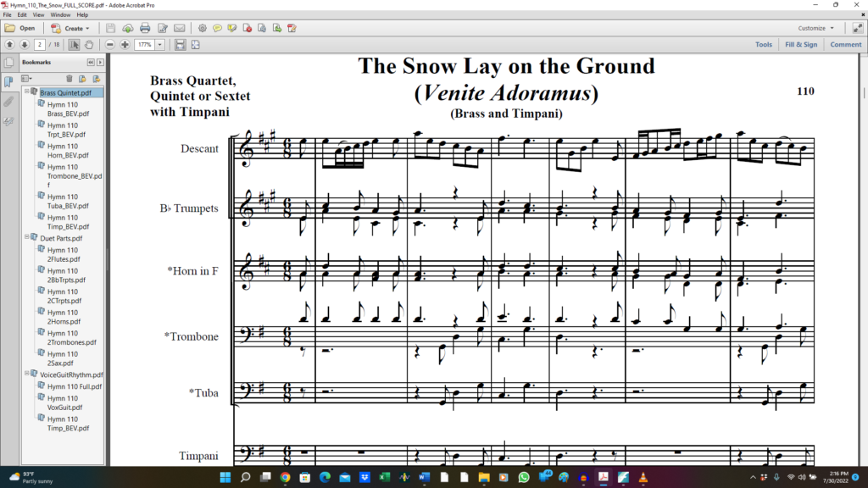Open Hymn 110 2Flutes.pdf bookmark

pyautogui.click(x=64, y=254)
